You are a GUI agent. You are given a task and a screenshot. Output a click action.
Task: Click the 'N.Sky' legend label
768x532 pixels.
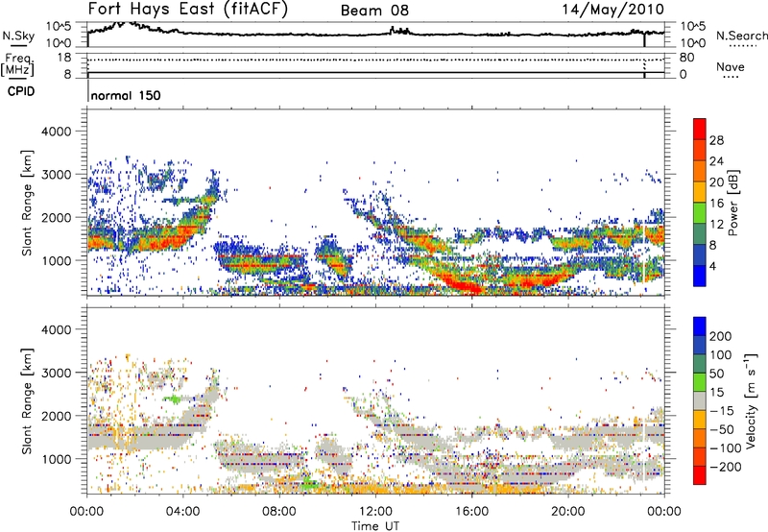[18, 36]
